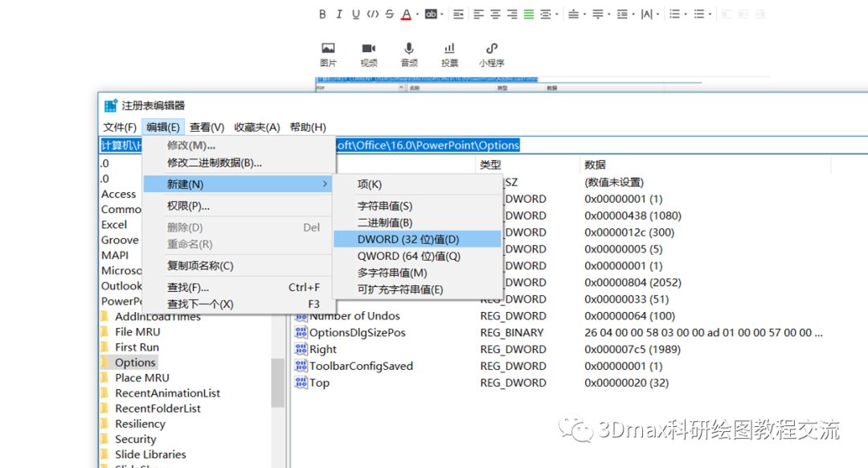The image size is (868, 468).
Task: Open unordered list style dropdown arrow
Action: [x=710, y=15]
